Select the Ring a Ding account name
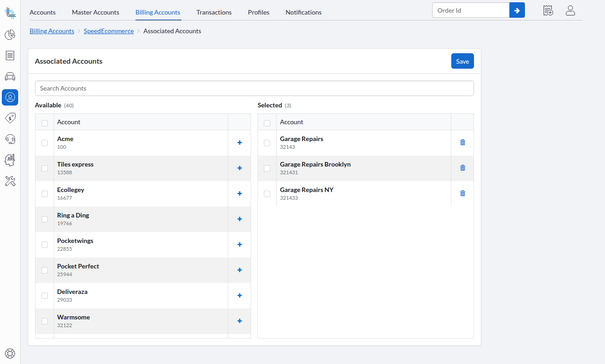Image resolution: width=605 pixels, height=364 pixels. 73,215
